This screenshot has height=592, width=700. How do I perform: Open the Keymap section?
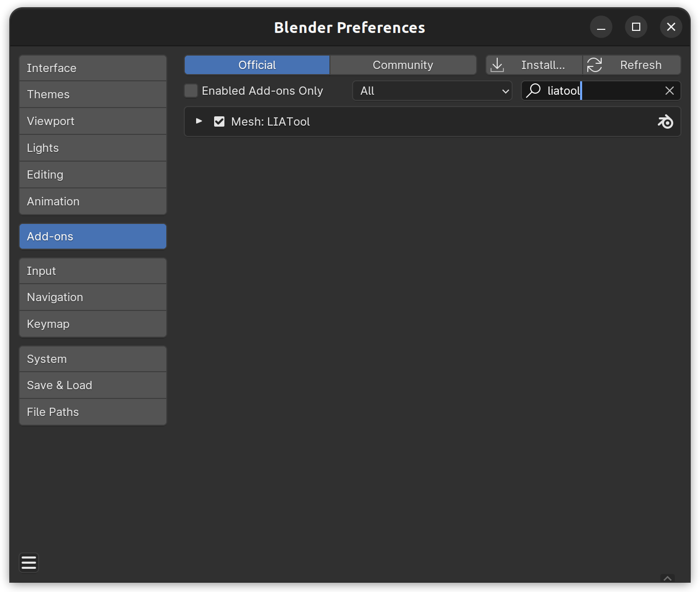coord(93,324)
